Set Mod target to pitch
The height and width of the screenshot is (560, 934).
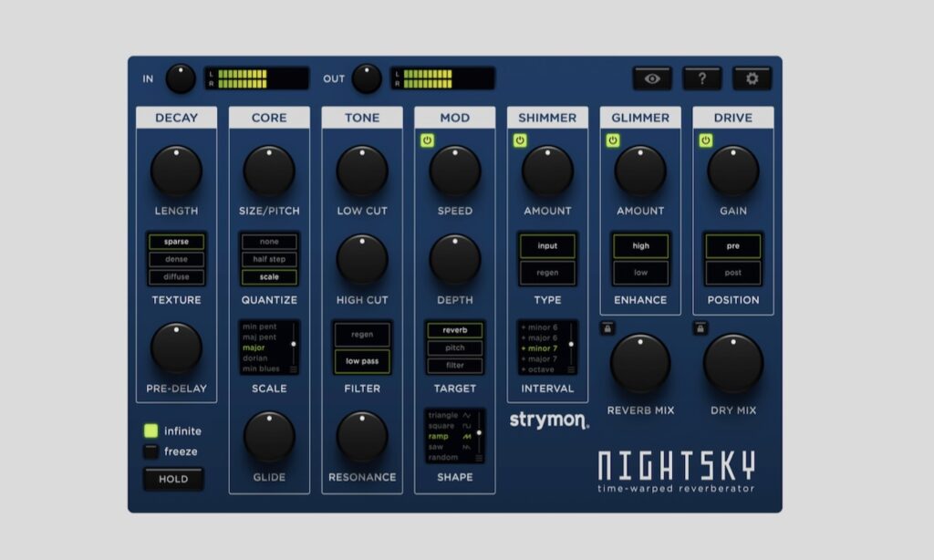point(454,347)
